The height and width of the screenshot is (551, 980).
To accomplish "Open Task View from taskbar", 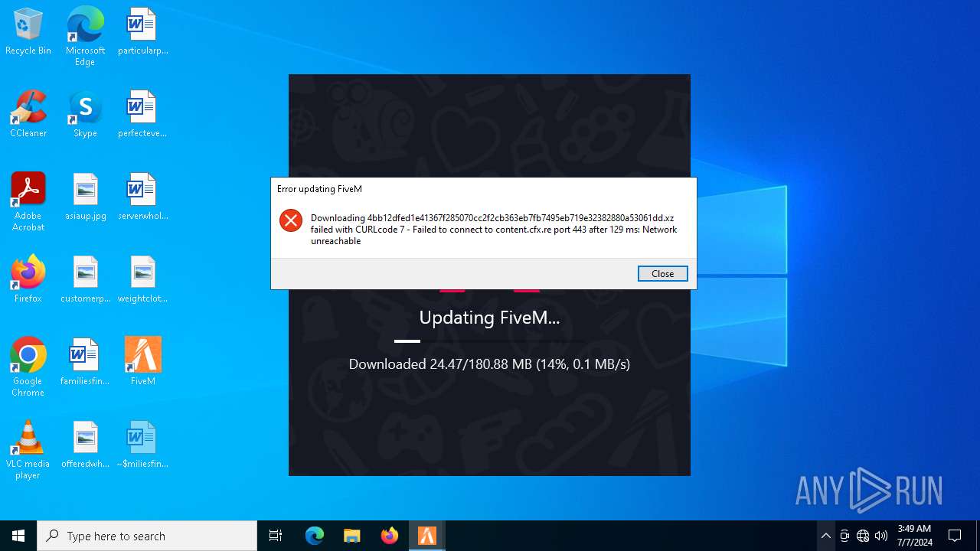I will 276,536.
